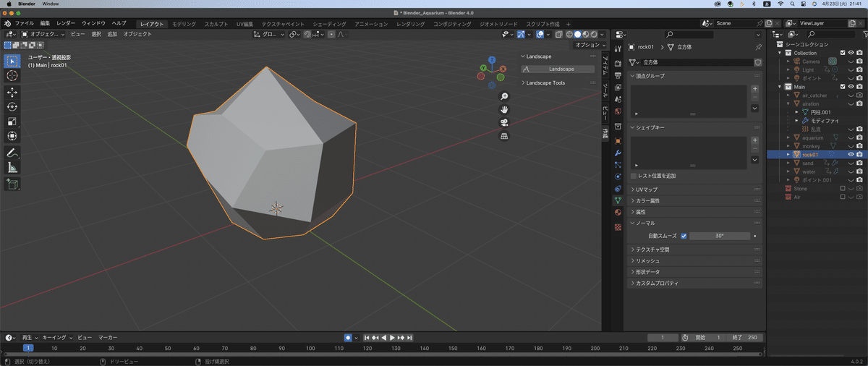Viewport: 868px width, 366px height.
Task: Hide rock01 with its eye icon
Action: coord(851,154)
